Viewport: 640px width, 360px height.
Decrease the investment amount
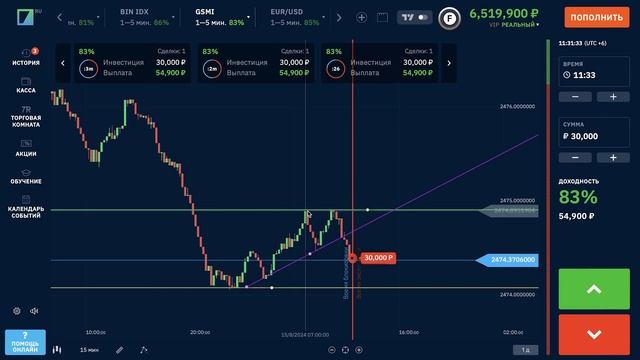[575, 158]
